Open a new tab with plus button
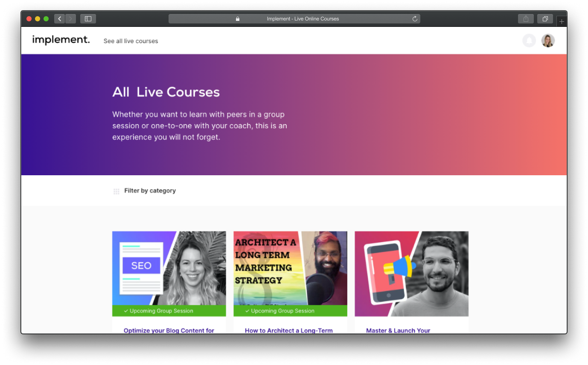Viewport: 588px width, 365px height. tap(562, 21)
